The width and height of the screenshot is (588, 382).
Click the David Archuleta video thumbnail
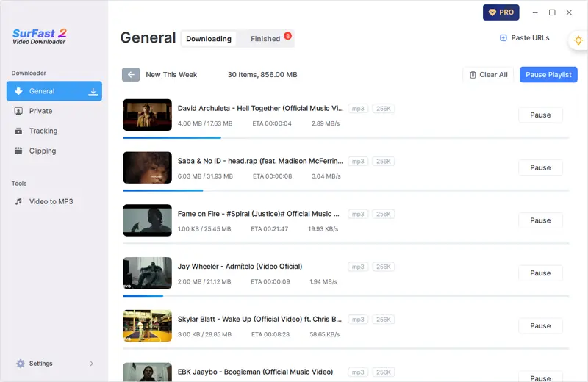pyautogui.click(x=148, y=115)
